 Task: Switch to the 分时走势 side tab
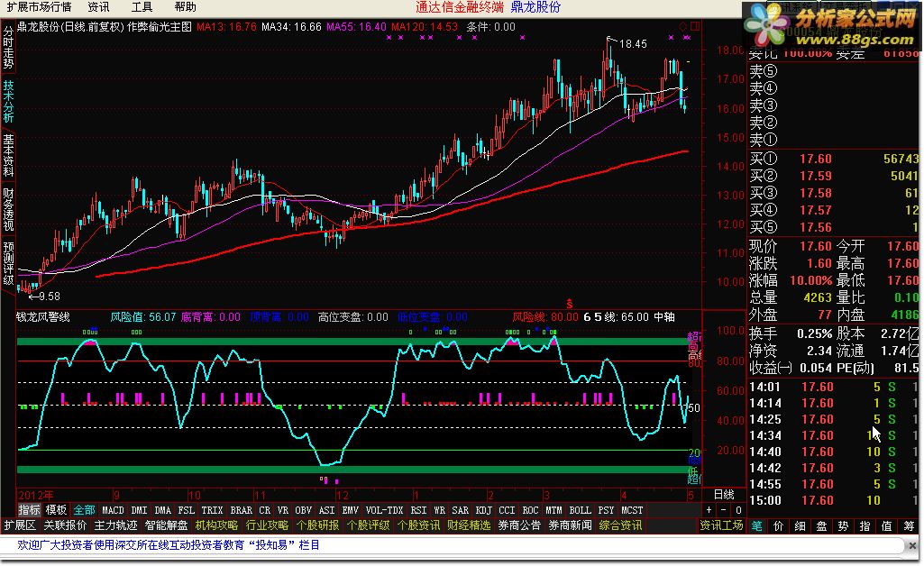click(8, 48)
